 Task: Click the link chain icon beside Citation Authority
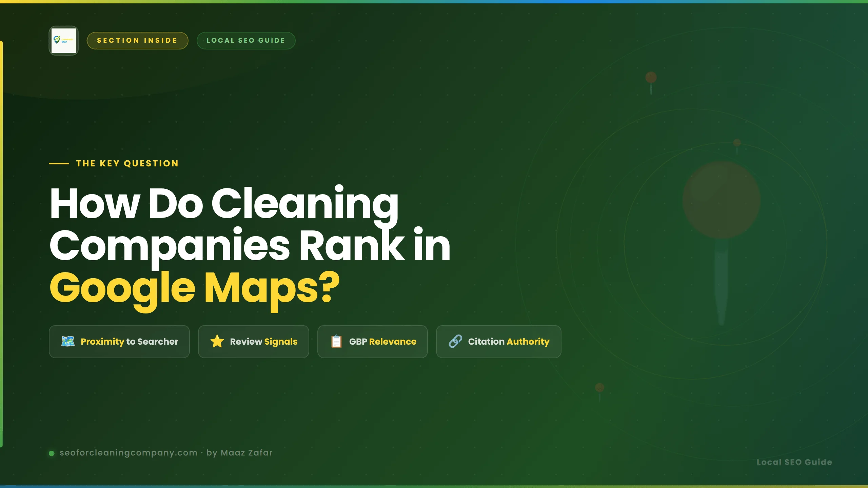455,341
